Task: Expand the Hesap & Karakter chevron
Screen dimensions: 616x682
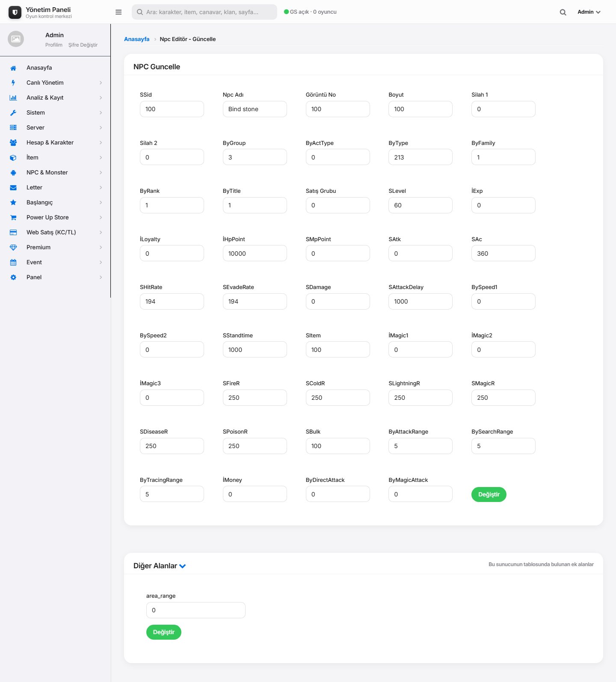Action: (101, 142)
